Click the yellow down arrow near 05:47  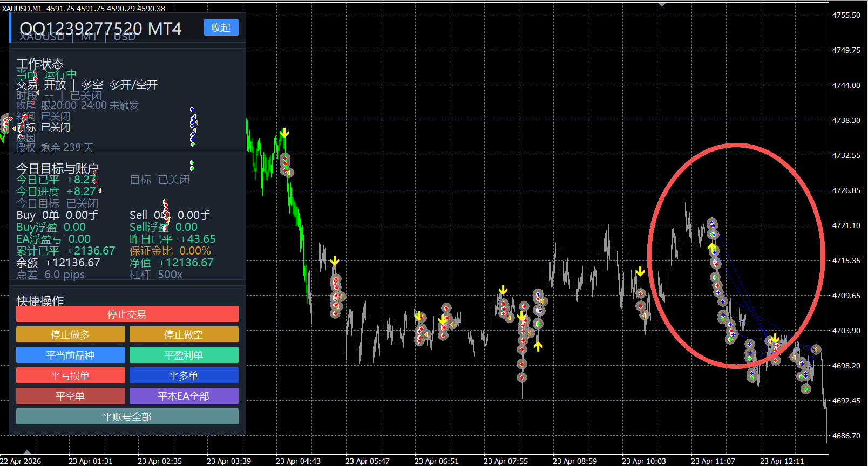(x=335, y=261)
